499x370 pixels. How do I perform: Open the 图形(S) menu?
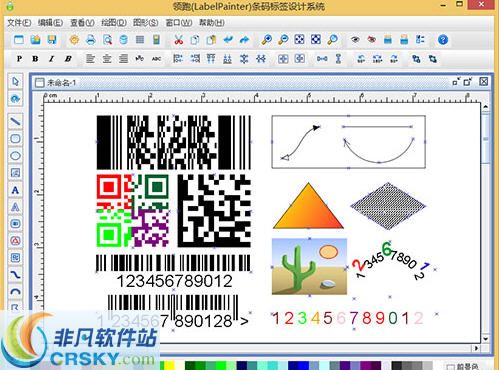coord(146,23)
